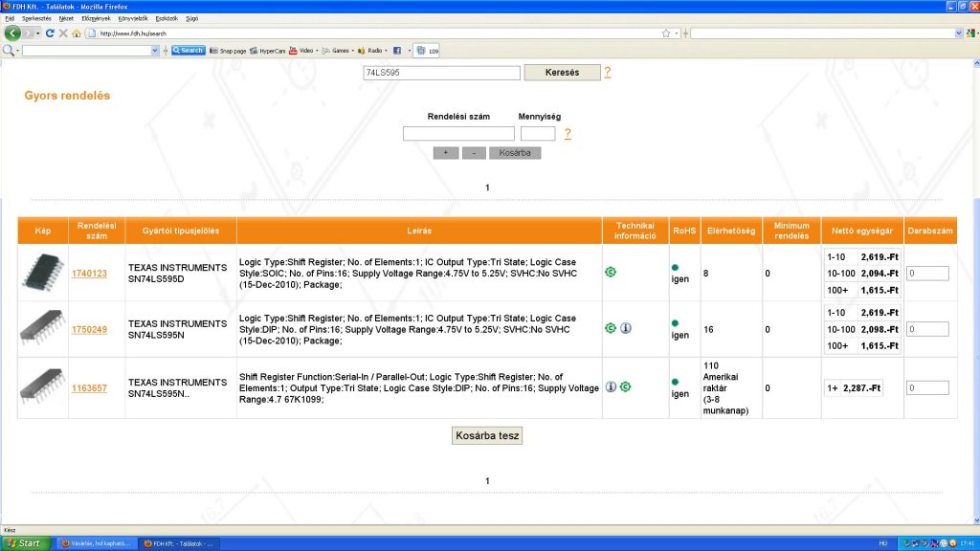Click the search field containing 74LS595
This screenshot has height=551, width=980.
pos(441,73)
